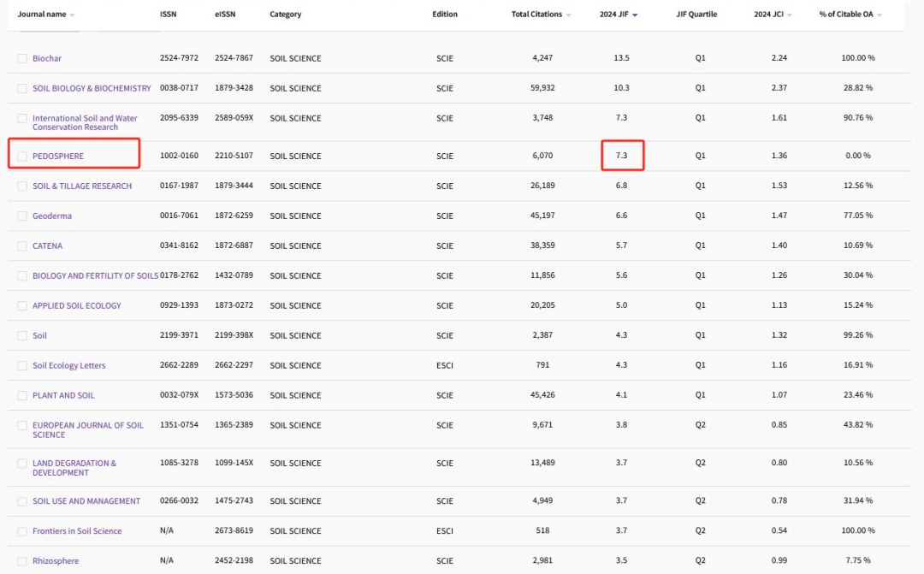
Task: Go to Frontiers in Soil Science page
Action: point(77,531)
